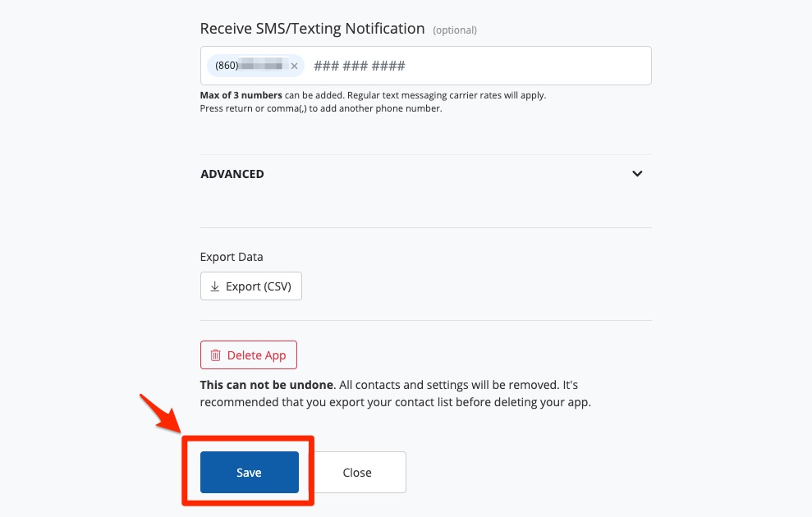This screenshot has height=517, width=812.
Task: Remove the (860) phone number chip
Action: [294, 66]
